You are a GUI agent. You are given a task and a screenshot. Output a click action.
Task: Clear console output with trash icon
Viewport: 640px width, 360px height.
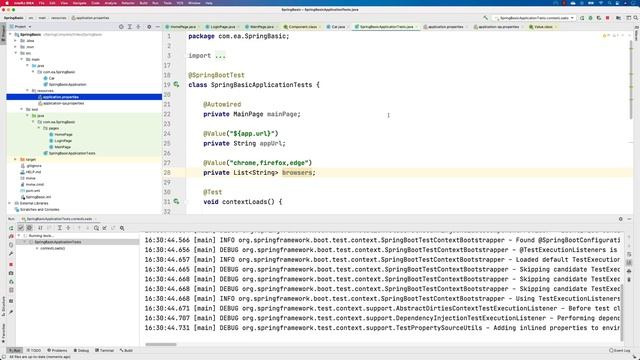click(629, 280)
